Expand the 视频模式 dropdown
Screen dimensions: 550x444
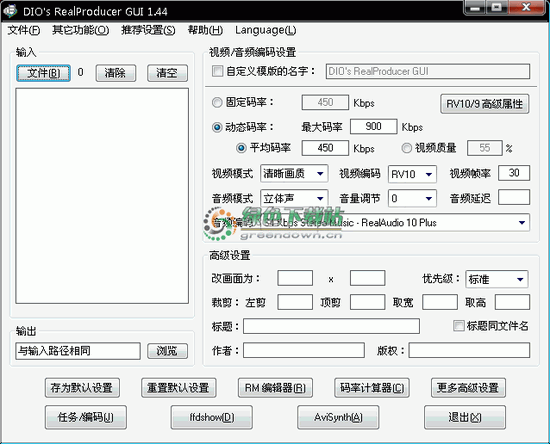294,174
